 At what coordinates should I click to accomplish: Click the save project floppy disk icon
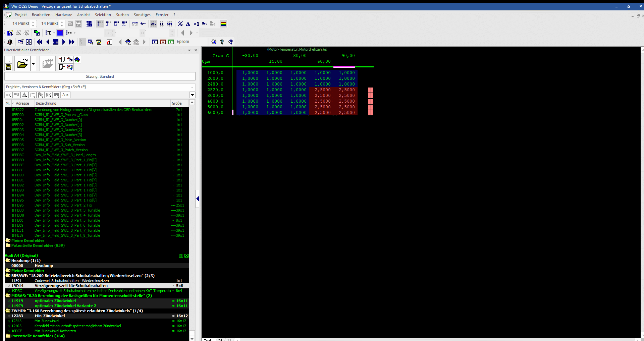pos(8,67)
